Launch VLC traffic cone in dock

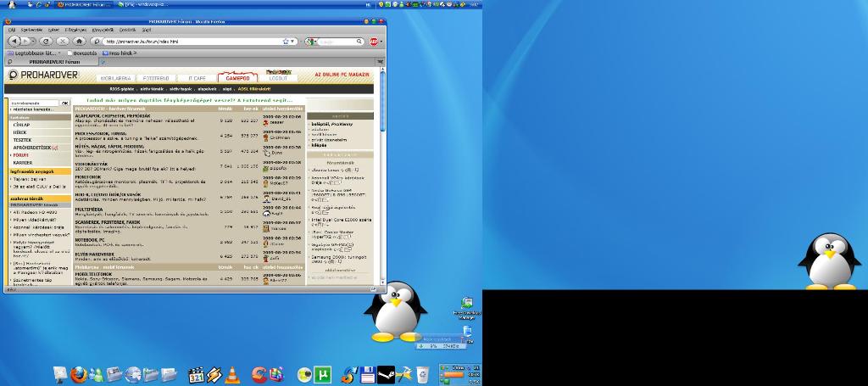tap(232, 374)
